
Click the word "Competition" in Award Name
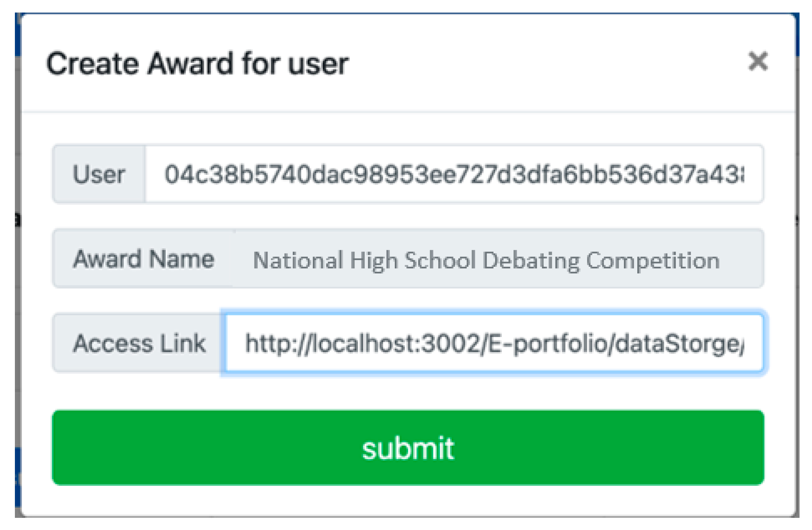point(653,260)
